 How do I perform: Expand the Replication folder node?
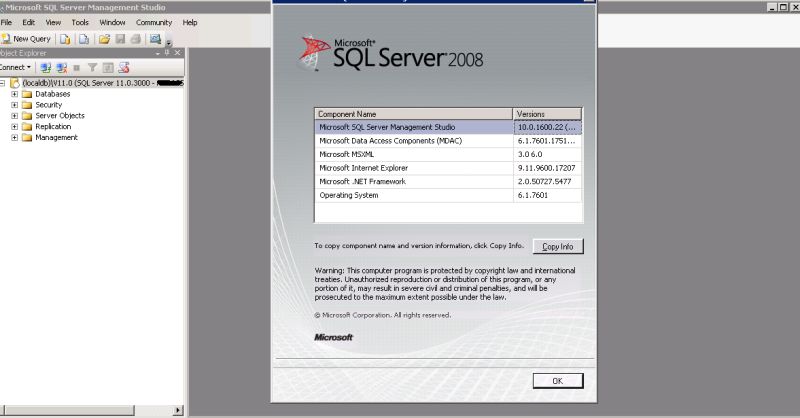(15, 127)
